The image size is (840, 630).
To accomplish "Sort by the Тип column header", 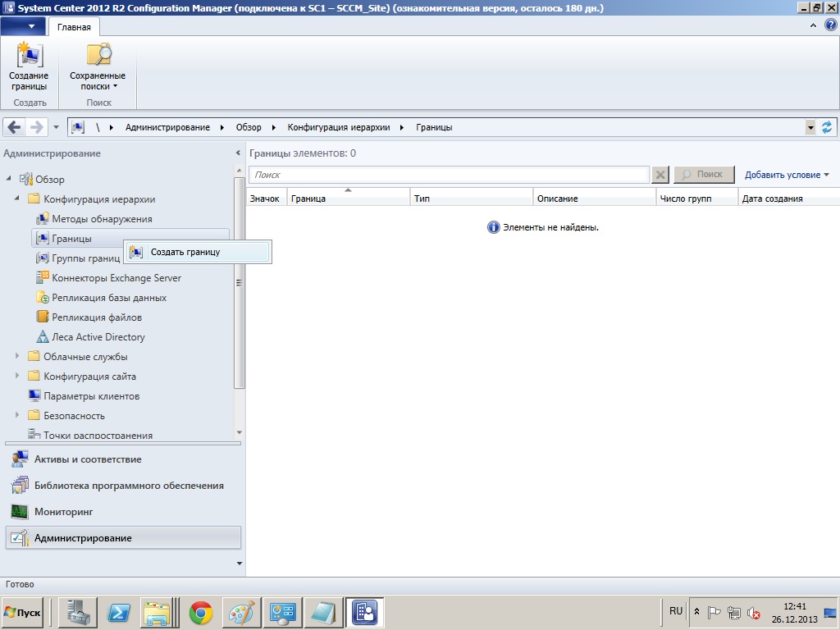I will [x=472, y=199].
